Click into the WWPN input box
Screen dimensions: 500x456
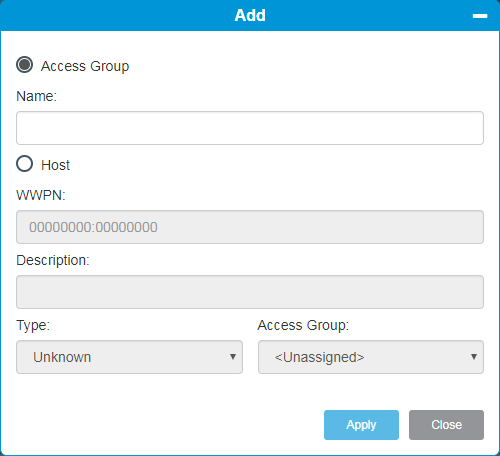[250, 227]
